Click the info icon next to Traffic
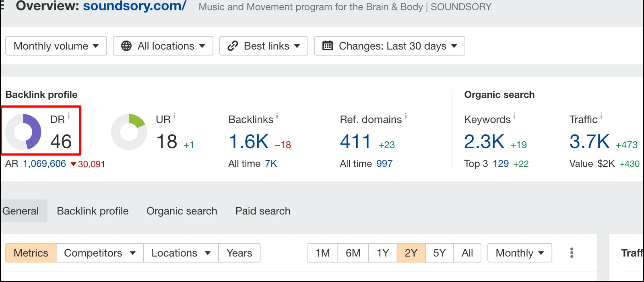The width and height of the screenshot is (644, 282). [x=601, y=116]
